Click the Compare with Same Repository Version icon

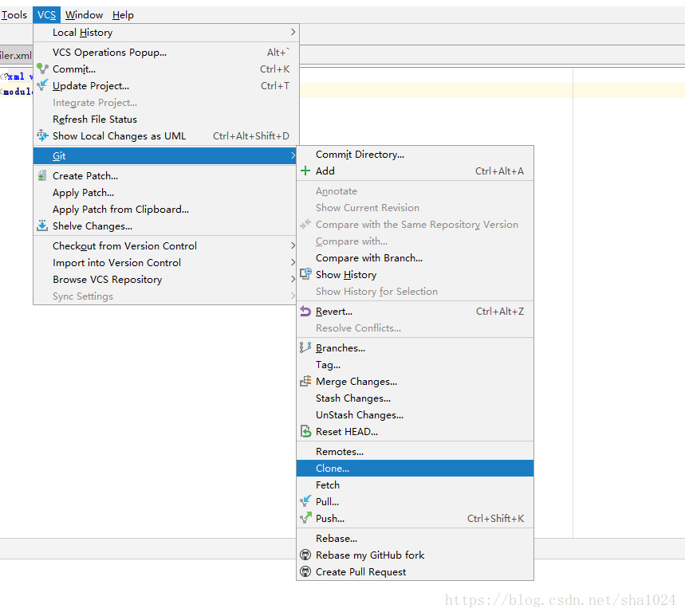pyautogui.click(x=305, y=225)
